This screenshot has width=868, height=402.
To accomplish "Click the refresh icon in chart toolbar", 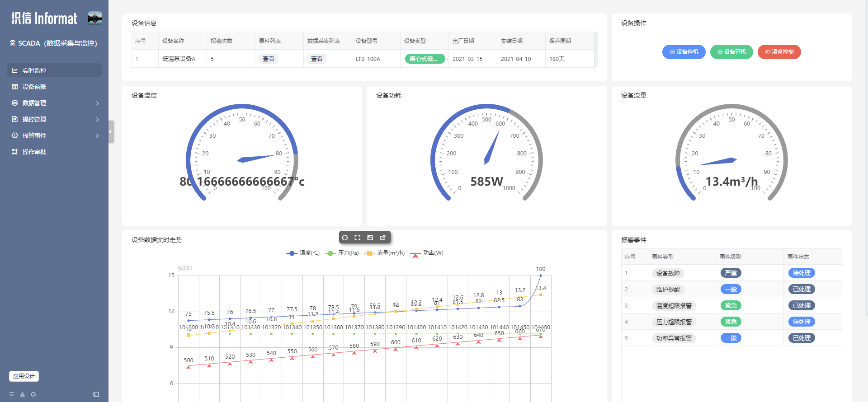I will pyautogui.click(x=345, y=238).
